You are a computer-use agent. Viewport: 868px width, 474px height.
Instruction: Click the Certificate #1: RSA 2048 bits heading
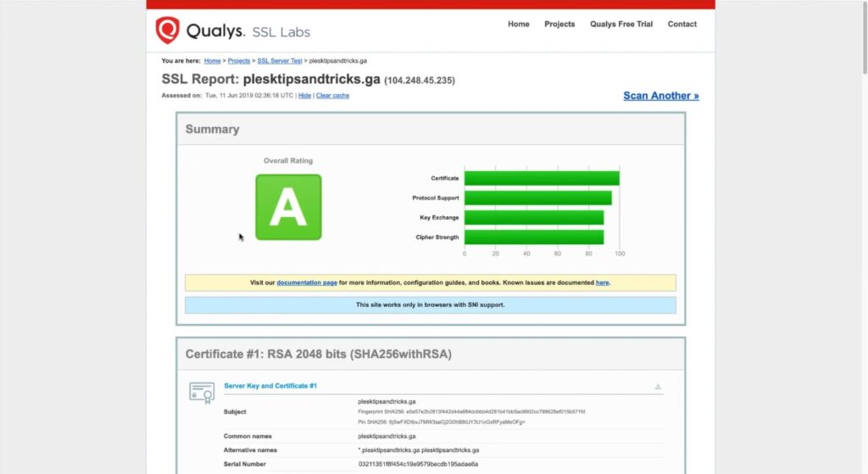(x=319, y=354)
